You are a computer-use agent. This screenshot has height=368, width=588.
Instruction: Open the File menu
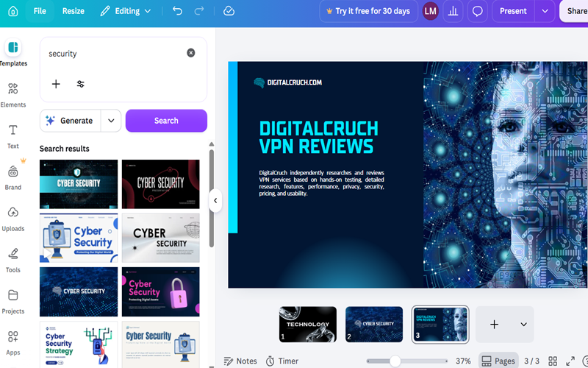(x=40, y=11)
